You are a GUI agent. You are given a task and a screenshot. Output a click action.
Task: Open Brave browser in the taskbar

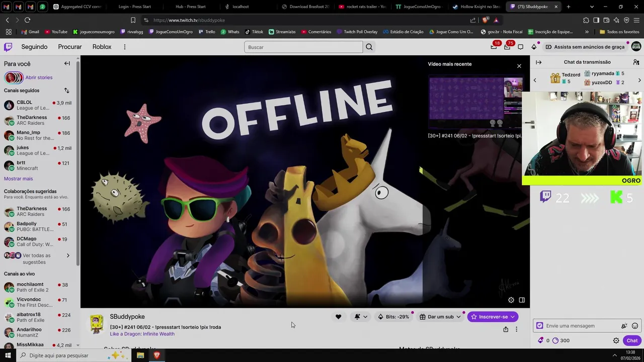point(156,355)
